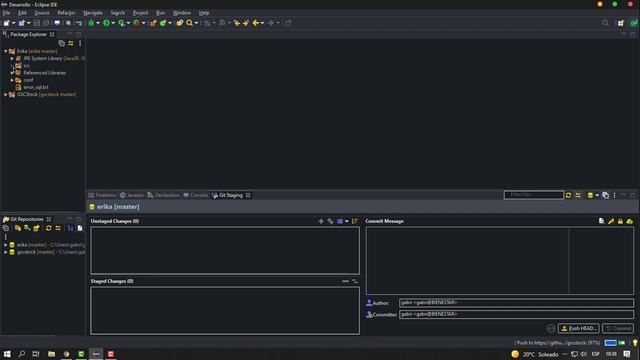This screenshot has width=640, height=360.
Task: Click the New toolbar icon
Action: pyautogui.click(x=7, y=23)
